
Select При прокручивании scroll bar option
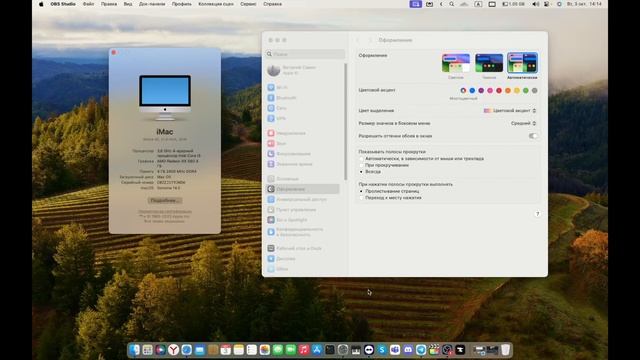pos(361,165)
